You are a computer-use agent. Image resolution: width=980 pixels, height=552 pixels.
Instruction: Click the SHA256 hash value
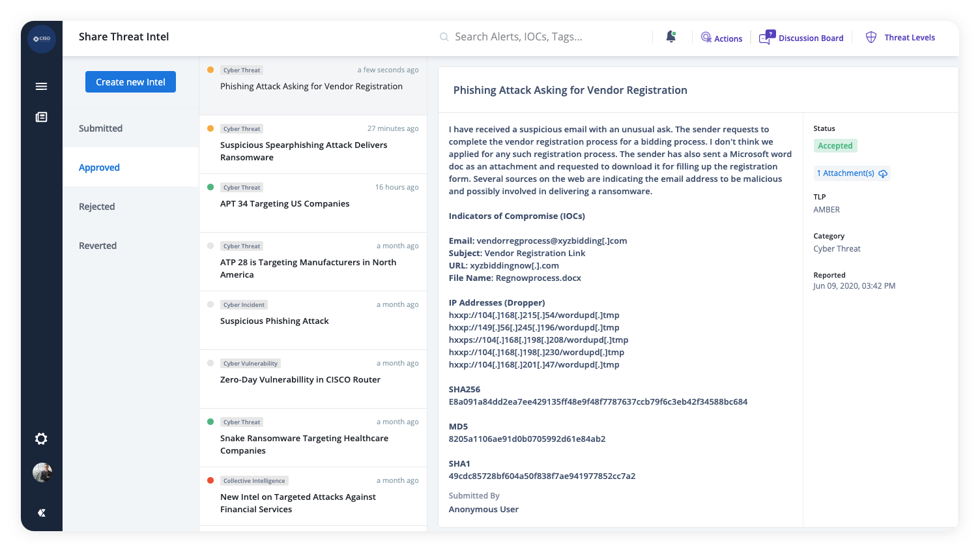pos(598,402)
